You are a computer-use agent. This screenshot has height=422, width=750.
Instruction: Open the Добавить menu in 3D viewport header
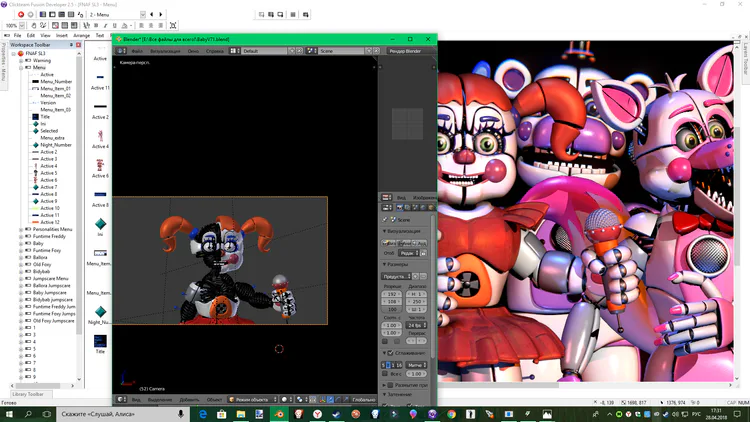189,400
